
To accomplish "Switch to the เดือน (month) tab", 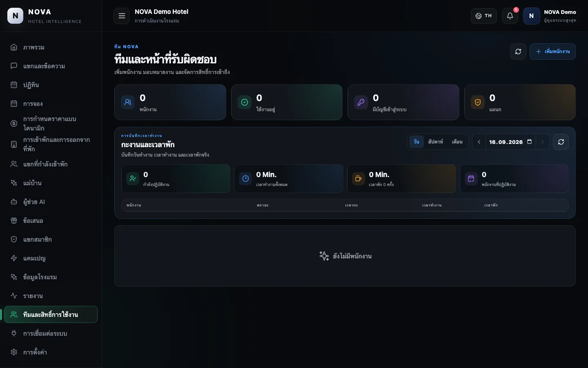I will (457, 142).
